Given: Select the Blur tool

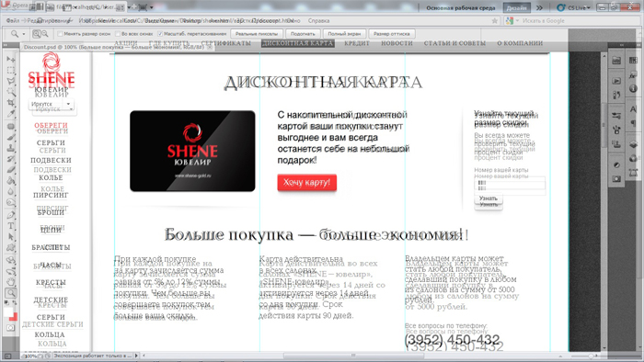Looking at the screenshot, I should (x=11, y=191).
